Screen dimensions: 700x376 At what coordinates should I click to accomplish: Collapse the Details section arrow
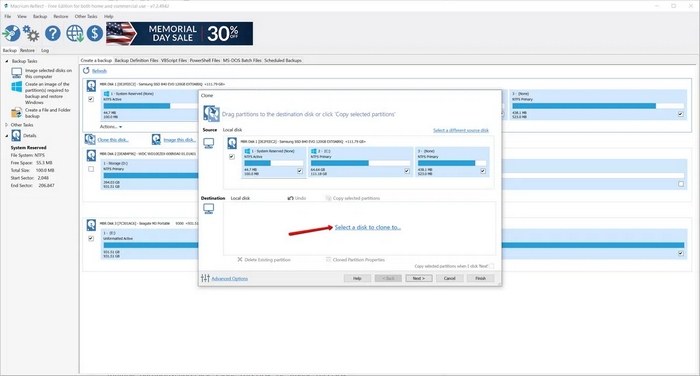tap(7, 135)
